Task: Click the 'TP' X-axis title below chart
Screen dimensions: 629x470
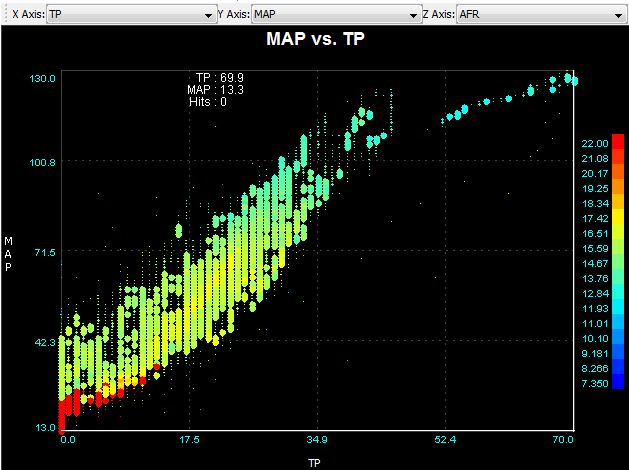Action: coord(314,463)
